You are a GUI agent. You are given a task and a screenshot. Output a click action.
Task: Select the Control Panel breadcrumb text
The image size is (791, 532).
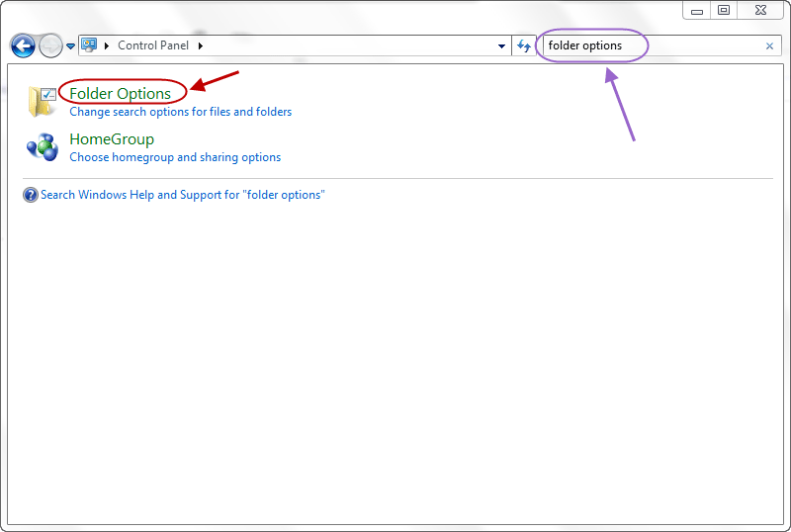click(x=153, y=45)
